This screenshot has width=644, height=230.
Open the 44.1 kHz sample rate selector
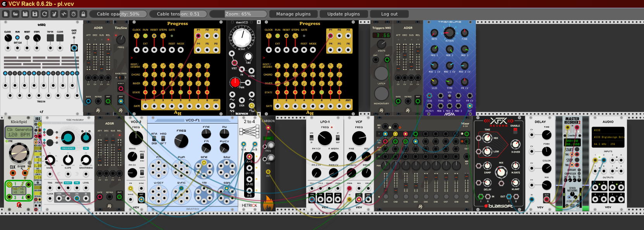click(x=600, y=144)
